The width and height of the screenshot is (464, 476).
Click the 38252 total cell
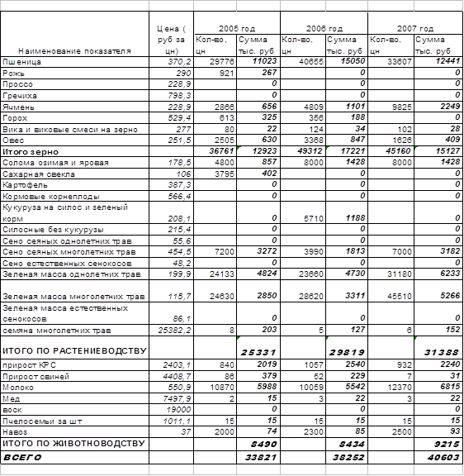coord(346,457)
